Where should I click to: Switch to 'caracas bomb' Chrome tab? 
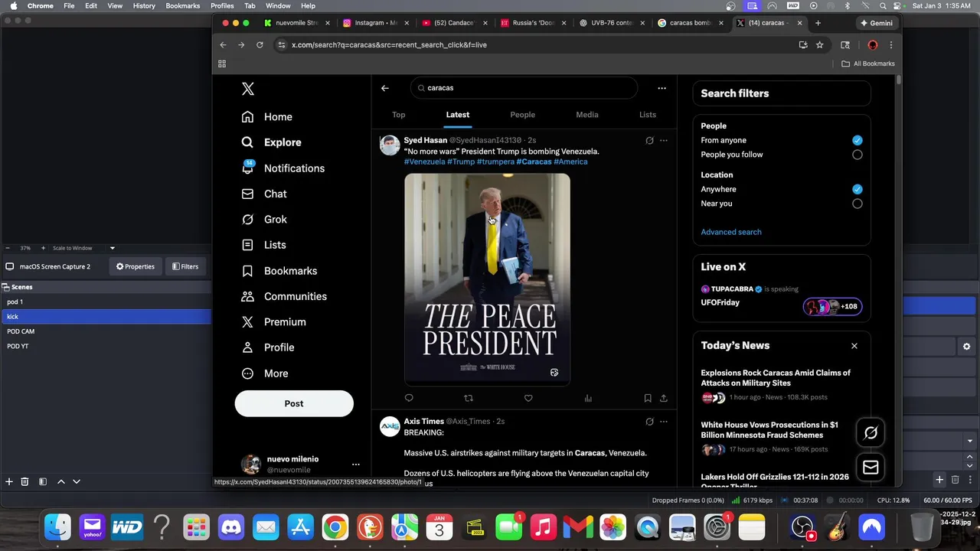click(689, 23)
